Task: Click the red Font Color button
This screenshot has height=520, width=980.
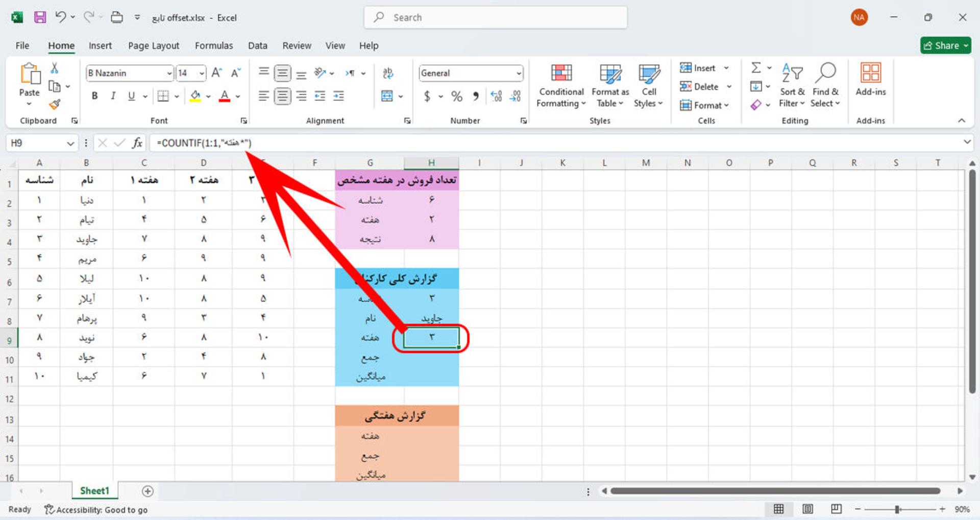Action: point(224,96)
